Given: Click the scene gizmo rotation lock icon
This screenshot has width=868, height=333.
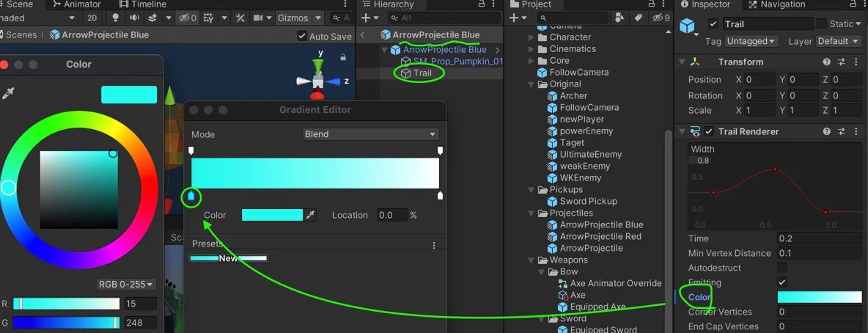Looking at the screenshot, I should tap(343, 56).
